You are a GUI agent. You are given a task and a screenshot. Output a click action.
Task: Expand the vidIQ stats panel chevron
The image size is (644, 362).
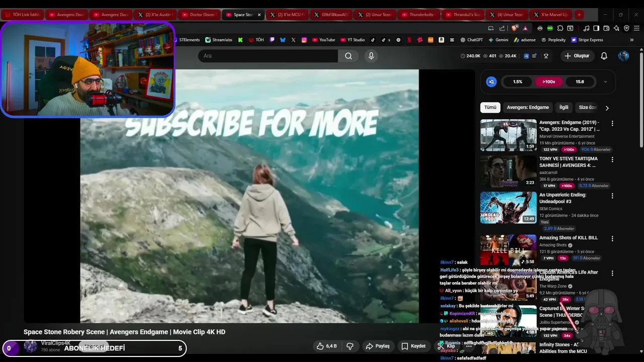click(x=605, y=81)
